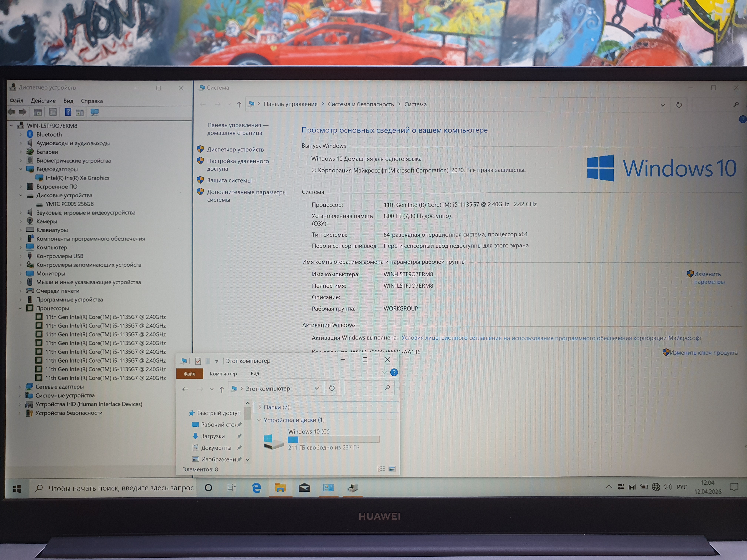
Task: Click the Windows 10 (C:) disk usage bar
Action: pyautogui.click(x=333, y=439)
